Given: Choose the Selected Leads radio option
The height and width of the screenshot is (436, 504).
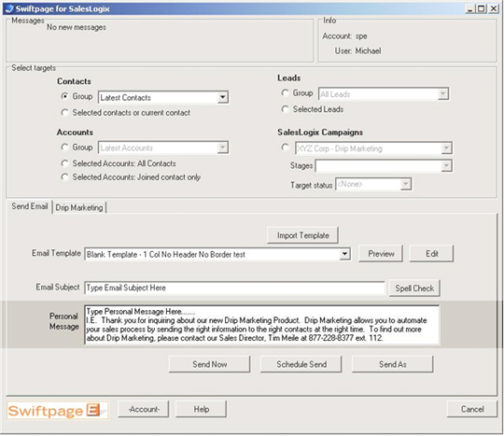Looking at the screenshot, I should tap(285, 109).
